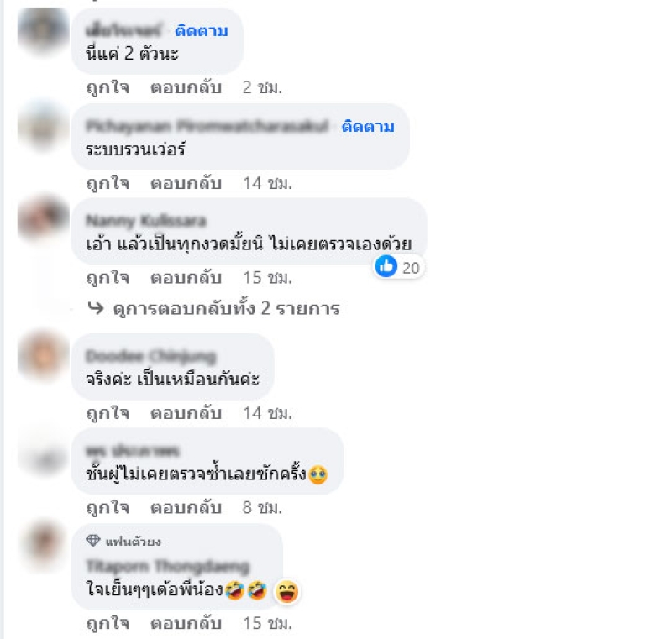Click the '8 ชม.' timestamp

tap(262, 507)
